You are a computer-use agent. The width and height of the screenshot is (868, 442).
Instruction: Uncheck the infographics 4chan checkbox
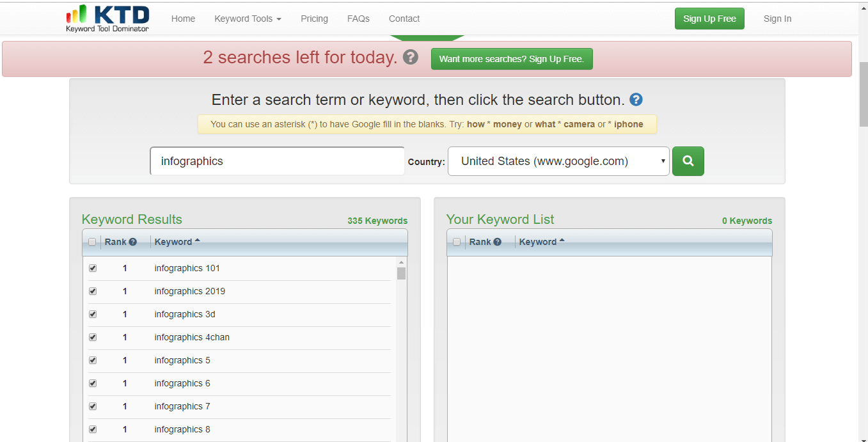93,337
